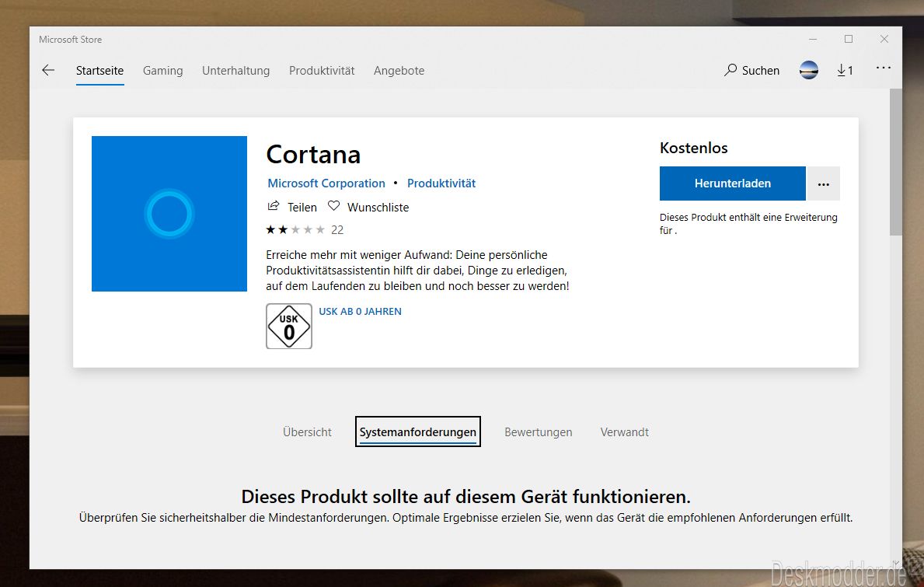Show the Verwandt tab

pyautogui.click(x=625, y=432)
